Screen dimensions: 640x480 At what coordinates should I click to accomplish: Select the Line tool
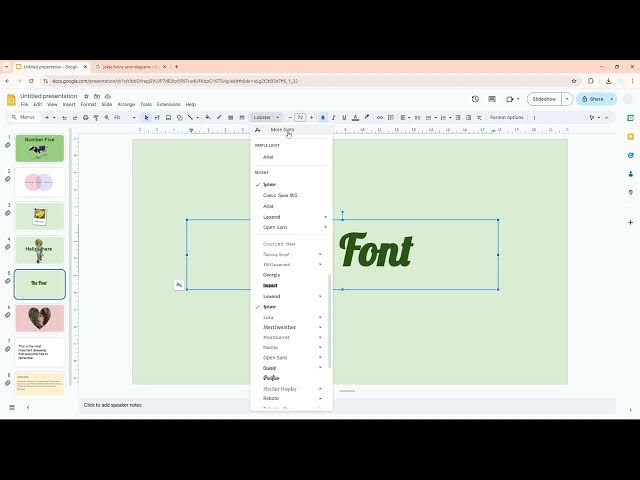[190, 118]
